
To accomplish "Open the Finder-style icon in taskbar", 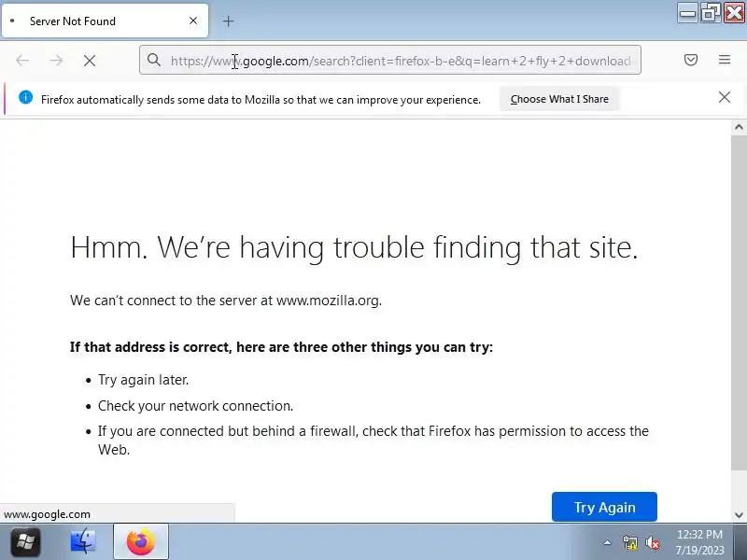I will [83, 541].
